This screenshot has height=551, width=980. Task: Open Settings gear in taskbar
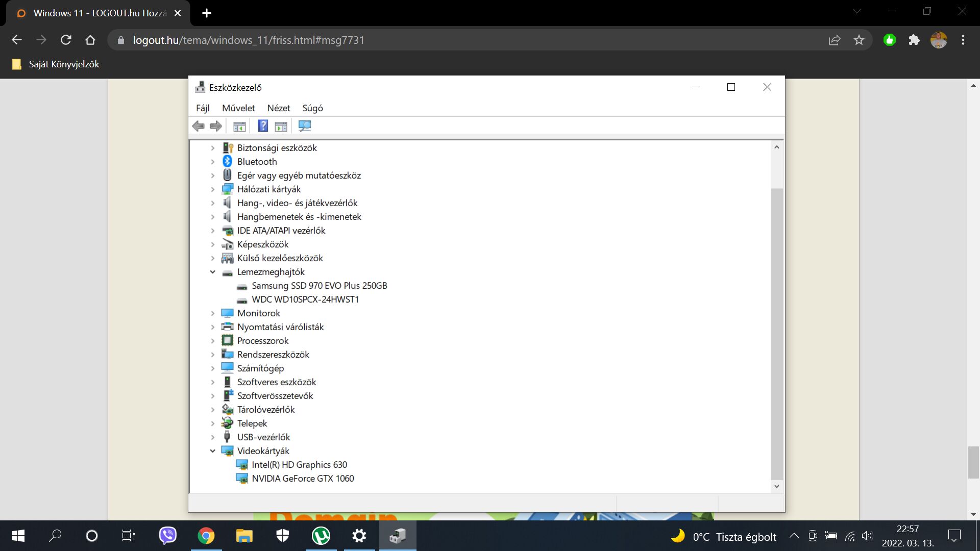(359, 536)
